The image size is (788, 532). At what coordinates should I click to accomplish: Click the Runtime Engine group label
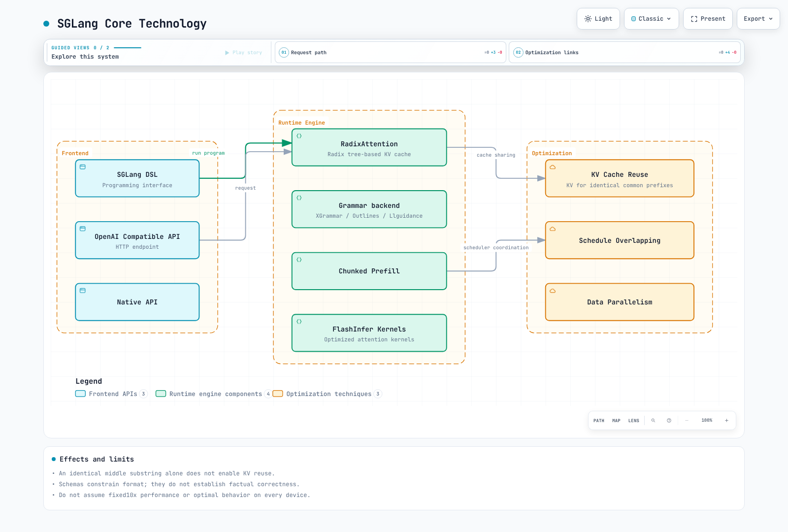[x=301, y=123]
